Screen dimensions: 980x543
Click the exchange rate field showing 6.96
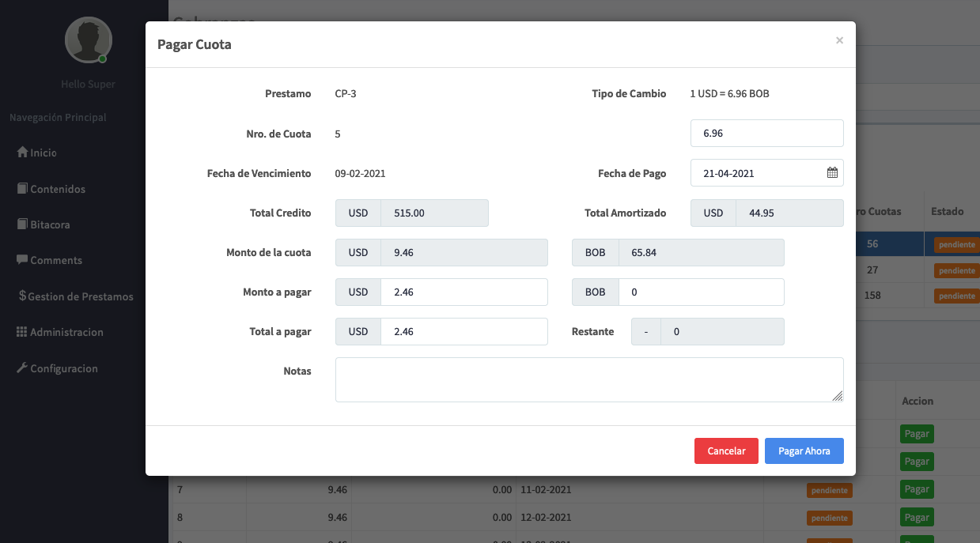click(766, 134)
